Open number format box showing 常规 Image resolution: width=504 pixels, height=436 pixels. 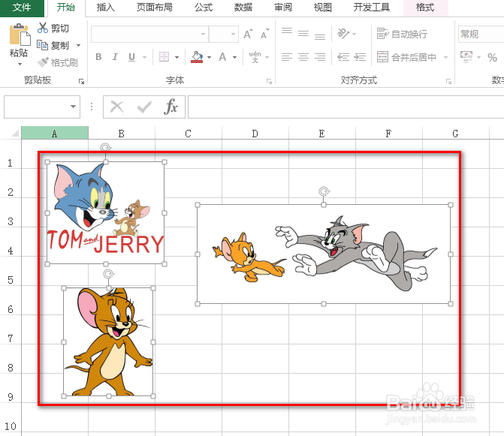(x=481, y=34)
